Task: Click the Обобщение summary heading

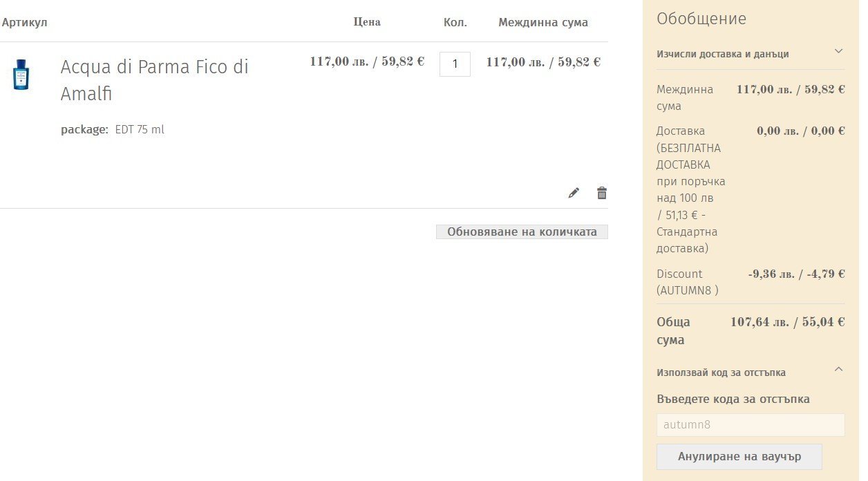Action: tap(701, 19)
